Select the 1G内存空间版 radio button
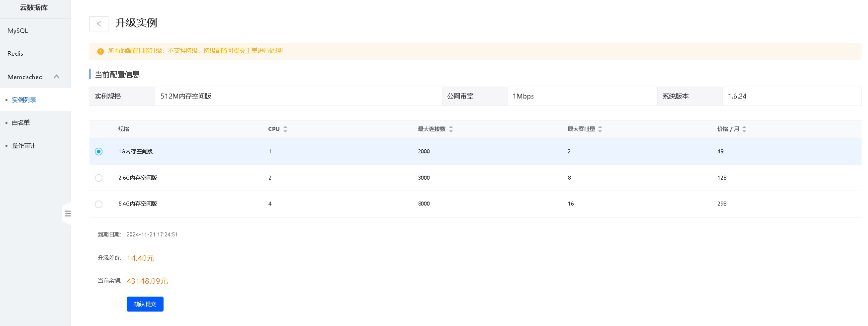Screen dimensions: 868x326 (x=98, y=152)
